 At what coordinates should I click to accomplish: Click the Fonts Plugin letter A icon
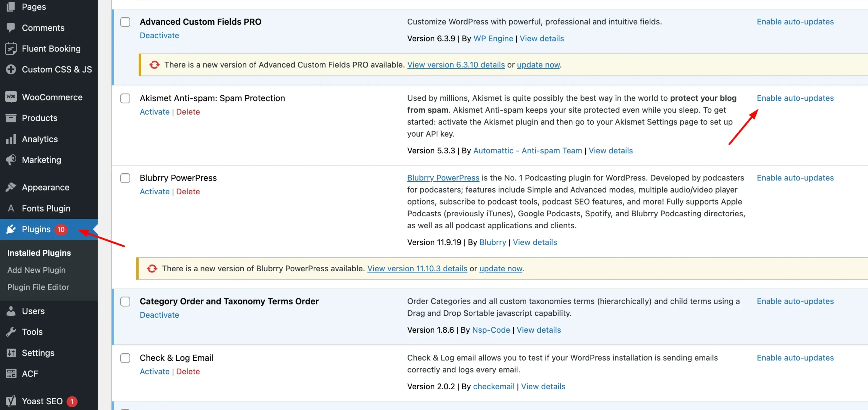(11, 208)
